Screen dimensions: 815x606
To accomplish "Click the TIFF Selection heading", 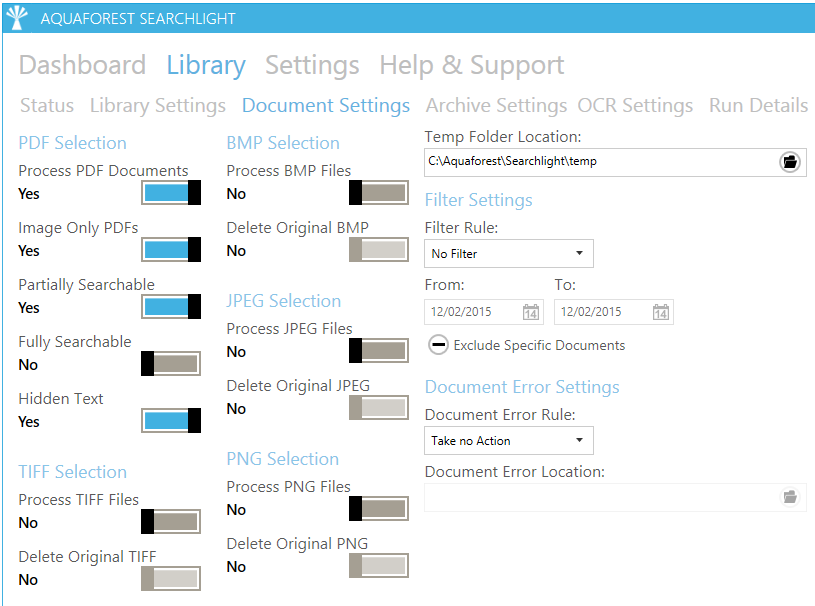I will (72, 472).
